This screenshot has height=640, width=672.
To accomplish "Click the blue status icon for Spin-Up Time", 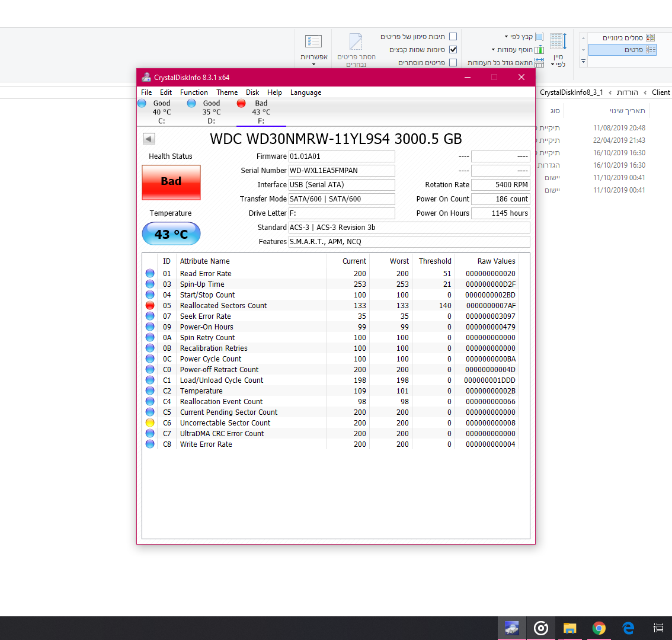I will [150, 284].
